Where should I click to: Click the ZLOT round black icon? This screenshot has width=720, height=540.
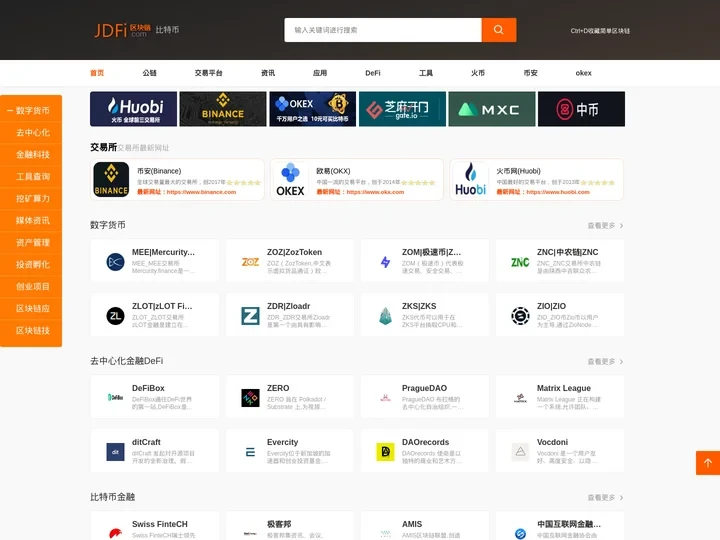[x=115, y=316]
